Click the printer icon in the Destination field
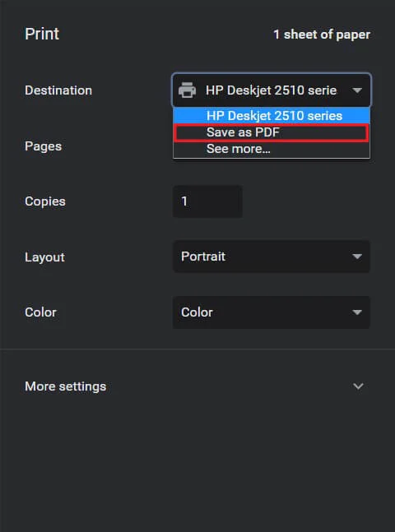This screenshot has width=395, height=532. pos(187,90)
